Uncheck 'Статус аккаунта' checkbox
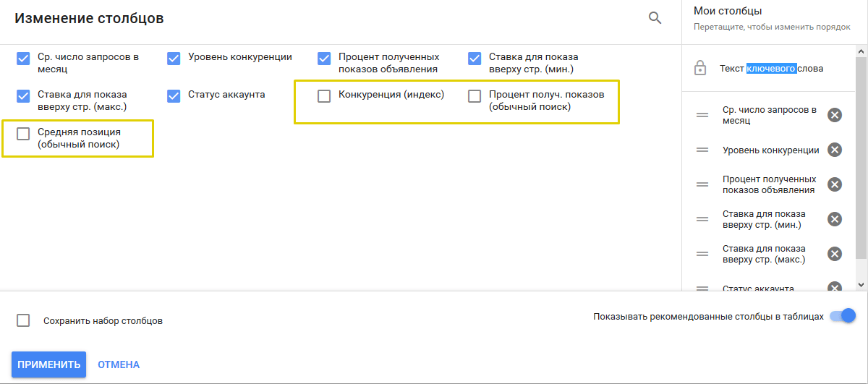The width and height of the screenshot is (868, 384). pyautogui.click(x=174, y=96)
